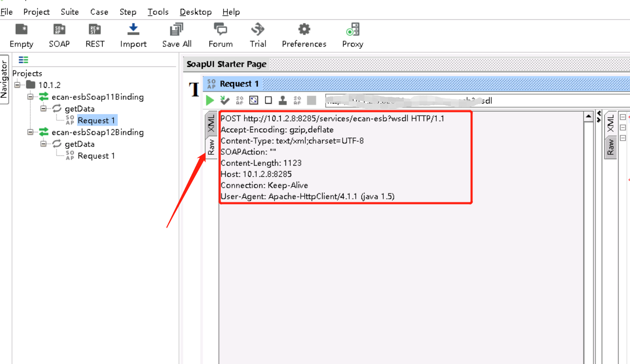Collapse the ecan-esbSoap11Binding tree node
630x364 pixels.
pyautogui.click(x=30, y=97)
